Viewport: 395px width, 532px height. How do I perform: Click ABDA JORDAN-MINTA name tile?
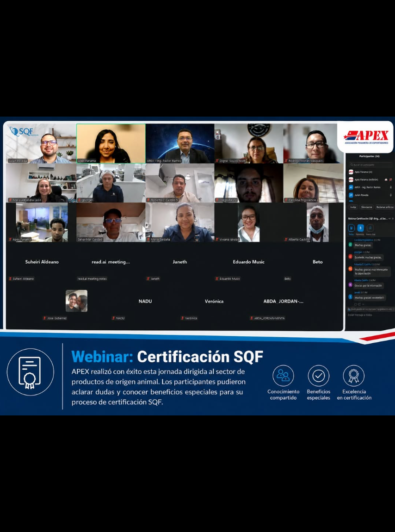tap(284, 301)
